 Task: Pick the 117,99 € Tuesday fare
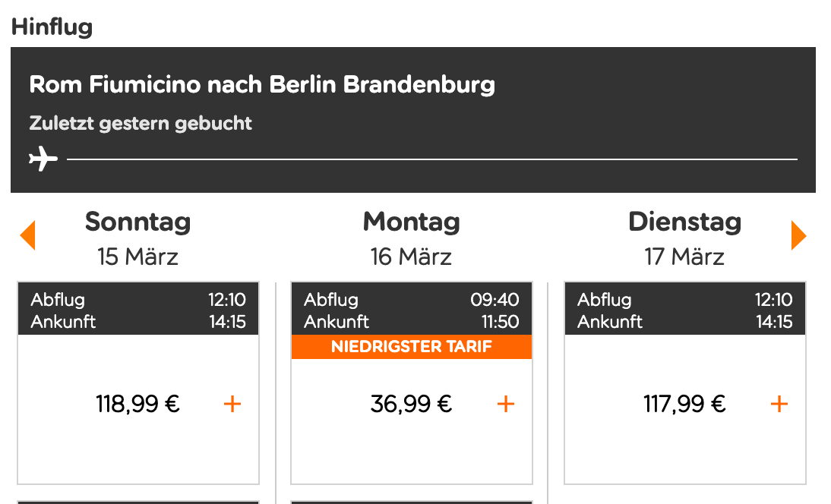[684, 404]
